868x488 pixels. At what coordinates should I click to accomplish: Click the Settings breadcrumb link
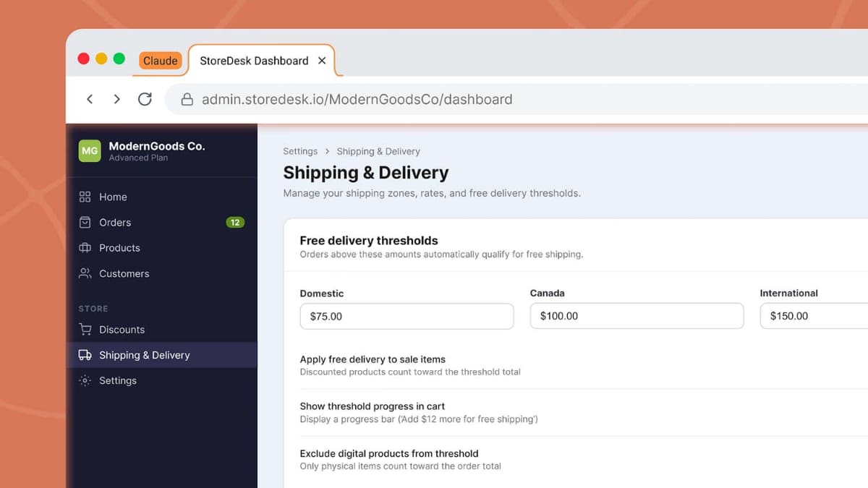[x=300, y=151]
